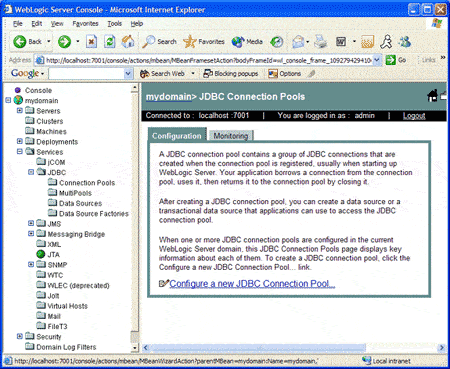Click the console Home house icon

[432, 96]
